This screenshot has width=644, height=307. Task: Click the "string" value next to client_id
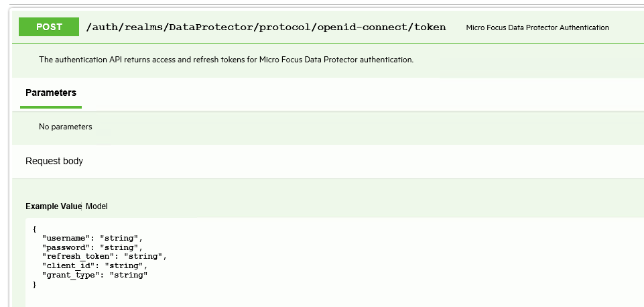tap(124, 266)
